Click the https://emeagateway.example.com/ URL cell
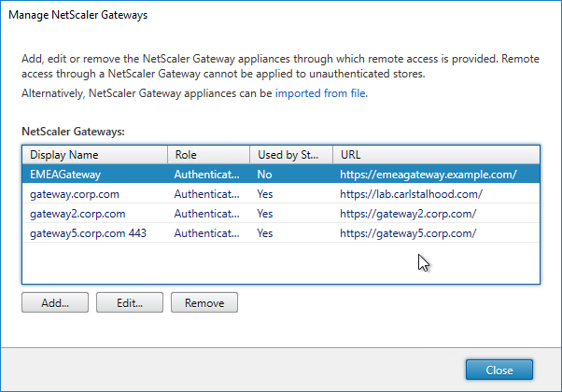The height and width of the screenshot is (392, 562). [x=429, y=175]
